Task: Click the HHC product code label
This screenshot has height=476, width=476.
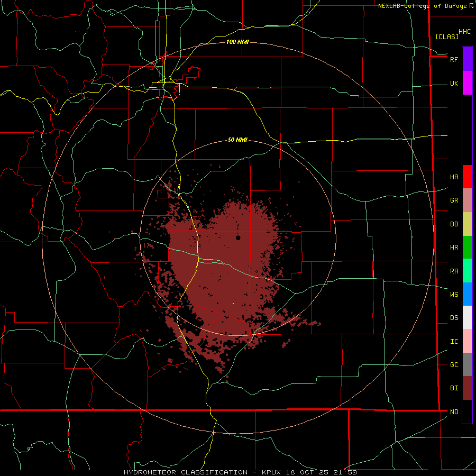Action: [464, 32]
